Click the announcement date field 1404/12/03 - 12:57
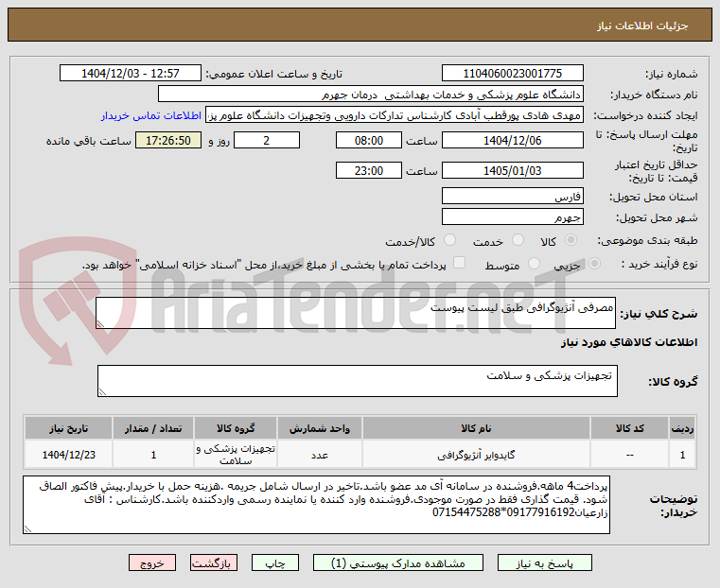 click(131, 74)
